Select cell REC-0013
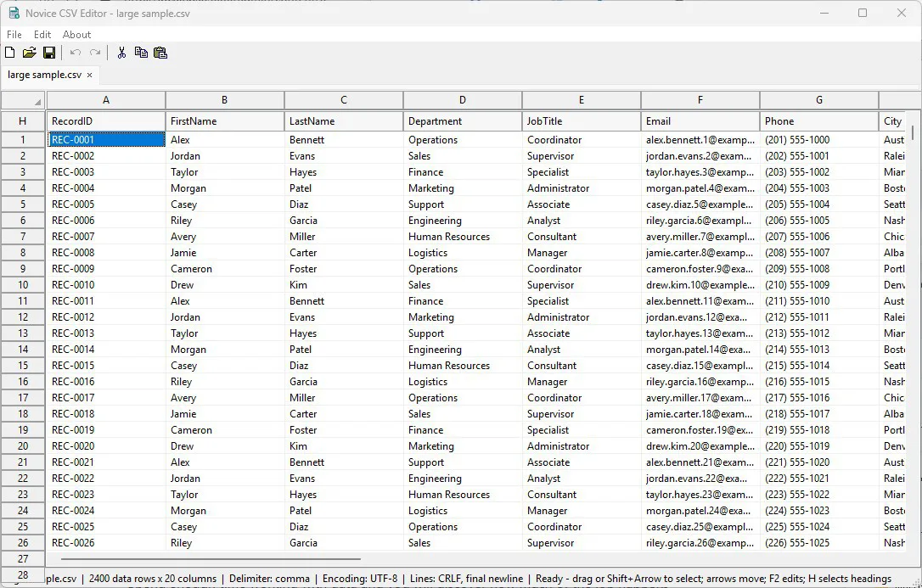This screenshot has height=588, width=922. coord(106,333)
